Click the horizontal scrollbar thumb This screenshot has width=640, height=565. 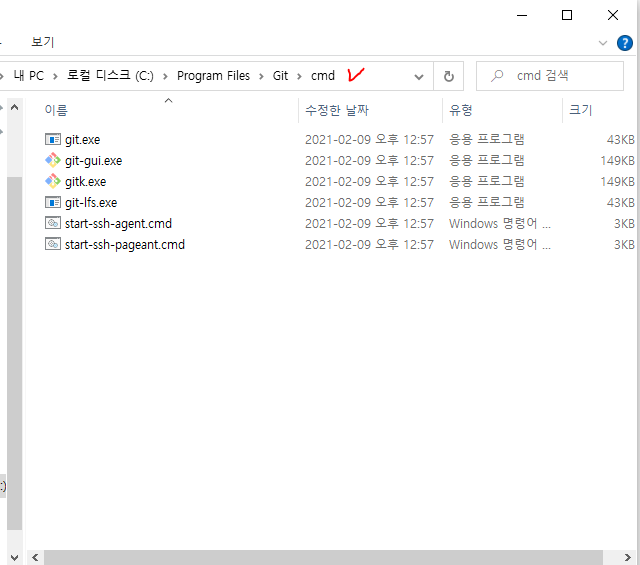[323, 557]
